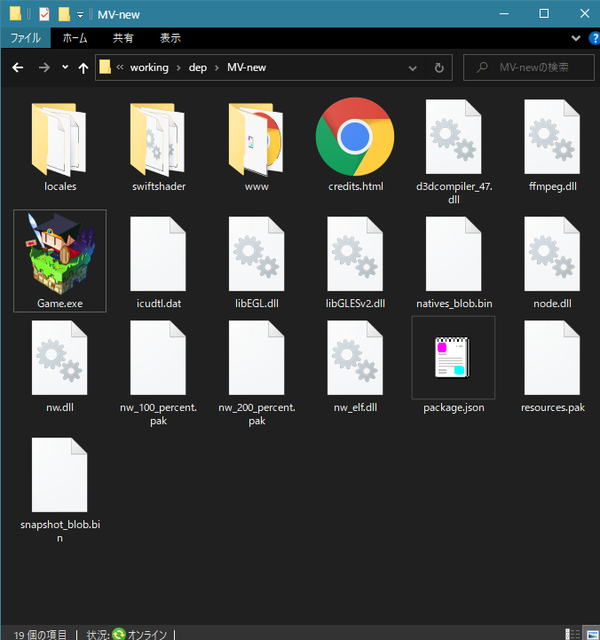This screenshot has height=640, width=600.
Task: Select the libGLESv2.dll file icon
Action: point(355,253)
